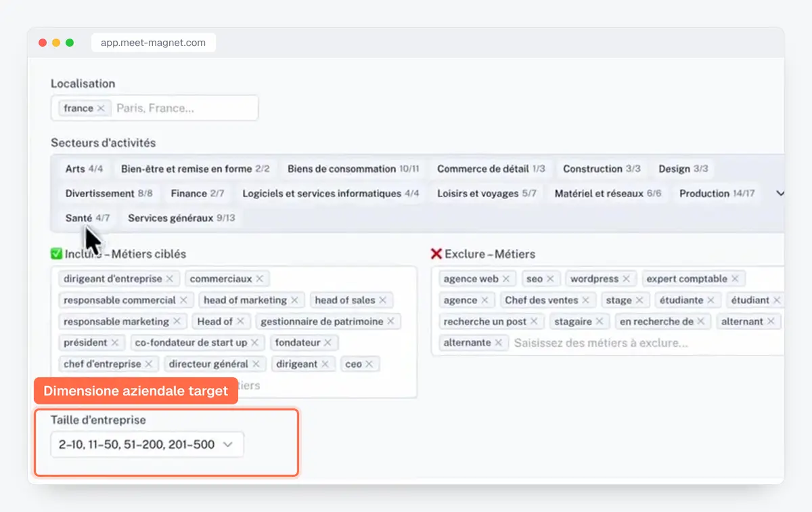This screenshot has width=812, height=512.
Task: Remove 'directeur général' tag
Action: (256, 364)
